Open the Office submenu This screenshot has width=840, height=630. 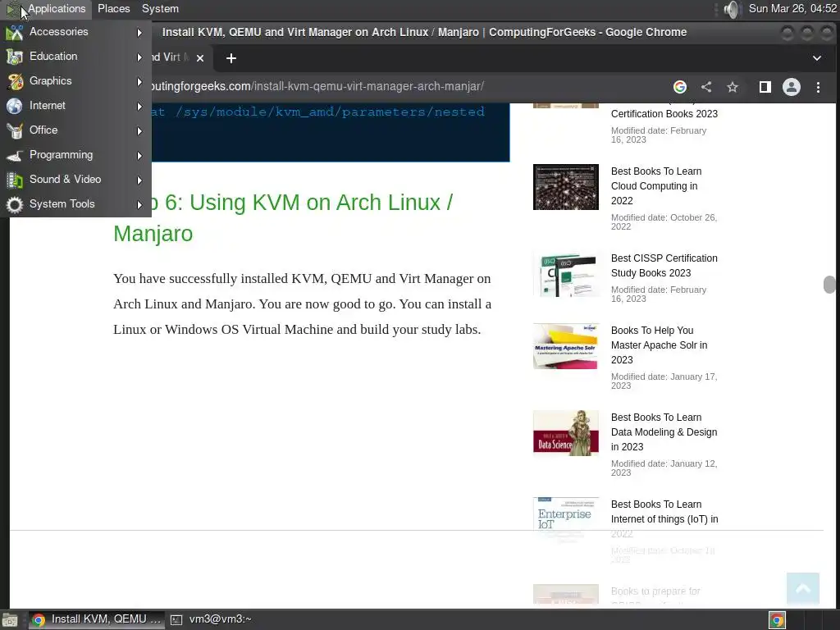75,130
